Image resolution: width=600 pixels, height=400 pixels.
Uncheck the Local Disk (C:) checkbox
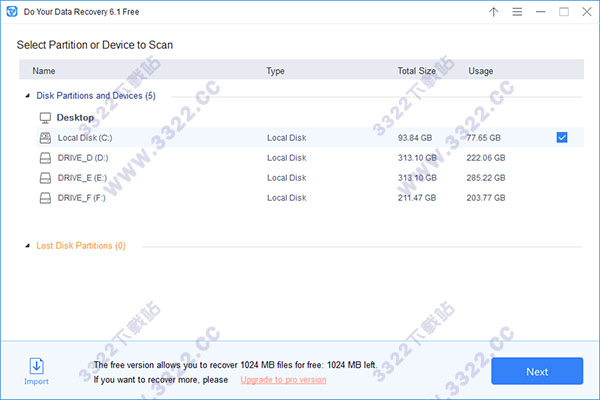[x=562, y=137]
